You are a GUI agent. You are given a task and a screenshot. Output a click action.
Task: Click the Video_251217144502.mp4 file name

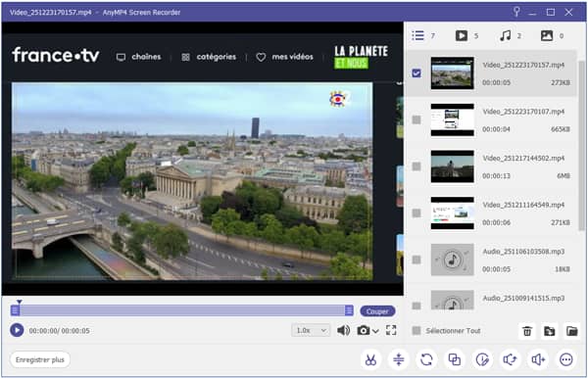point(523,158)
